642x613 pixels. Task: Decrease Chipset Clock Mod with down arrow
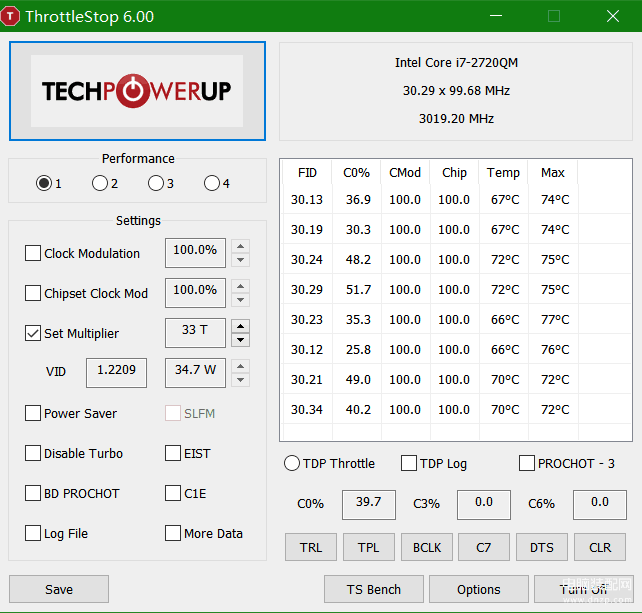[240, 300]
